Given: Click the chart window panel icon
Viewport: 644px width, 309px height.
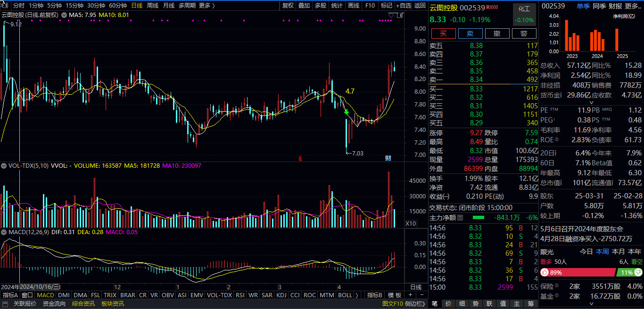Looking at the screenshot, I should (x=400, y=16).
